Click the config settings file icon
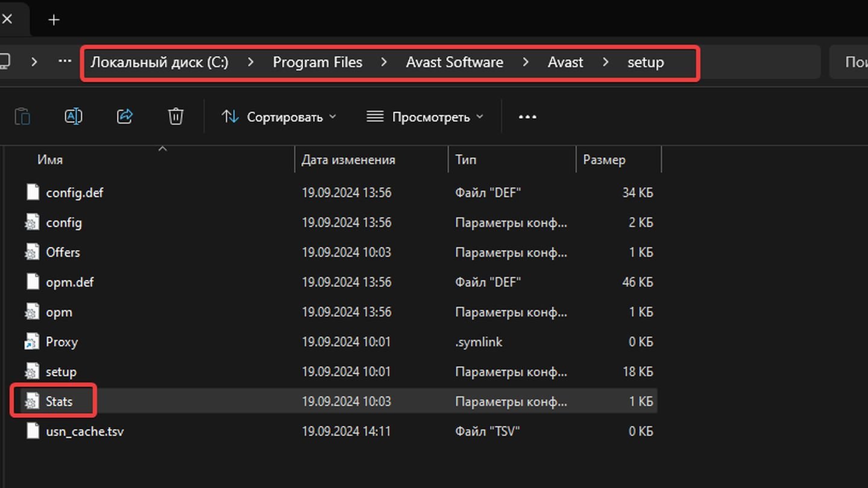The image size is (868, 488). tap(32, 222)
